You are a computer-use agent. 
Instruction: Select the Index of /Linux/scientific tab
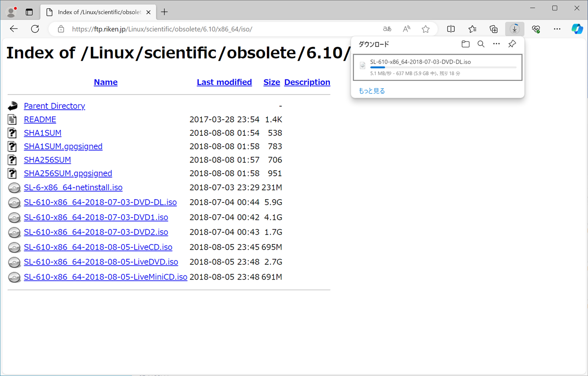[96, 12]
